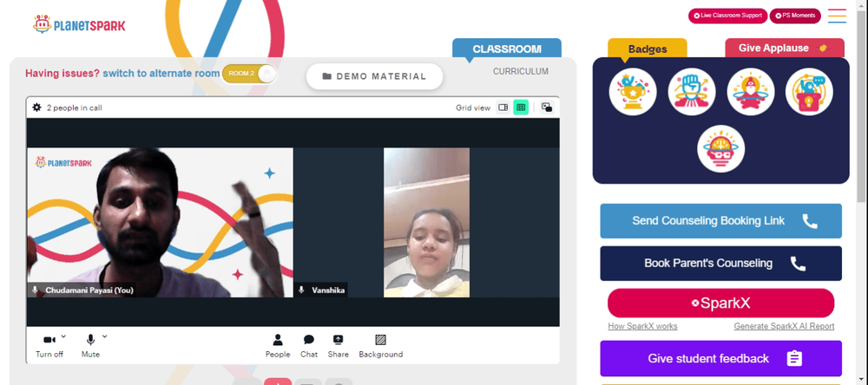Viewport: 868px width, 385px height.
Task: Expand microphone options chevron
Action: coord(105,336)
